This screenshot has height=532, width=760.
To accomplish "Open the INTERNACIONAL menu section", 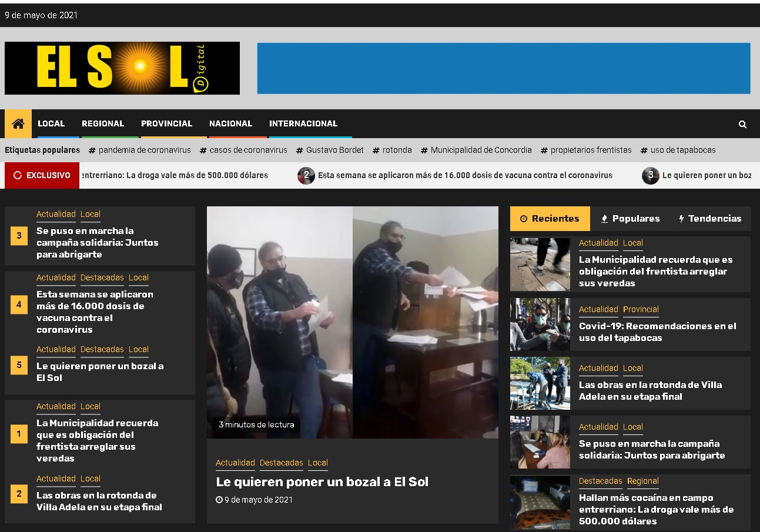I will pos(303,123).
